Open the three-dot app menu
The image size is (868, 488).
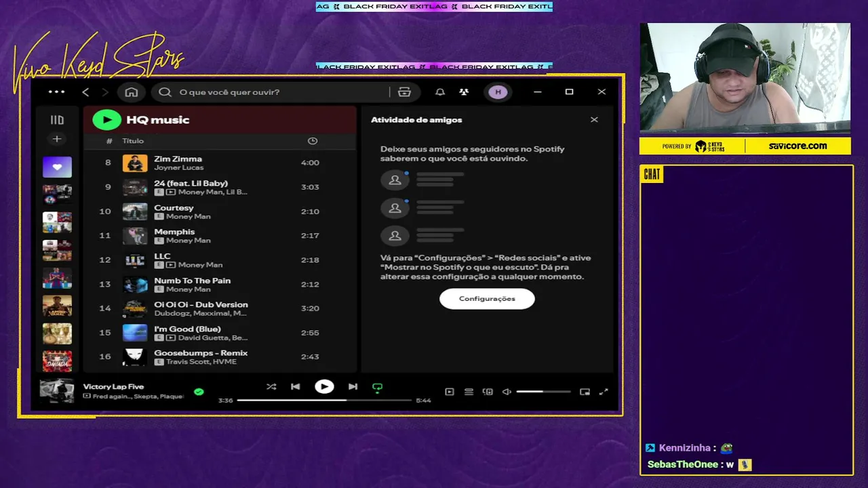pos(56,92)
